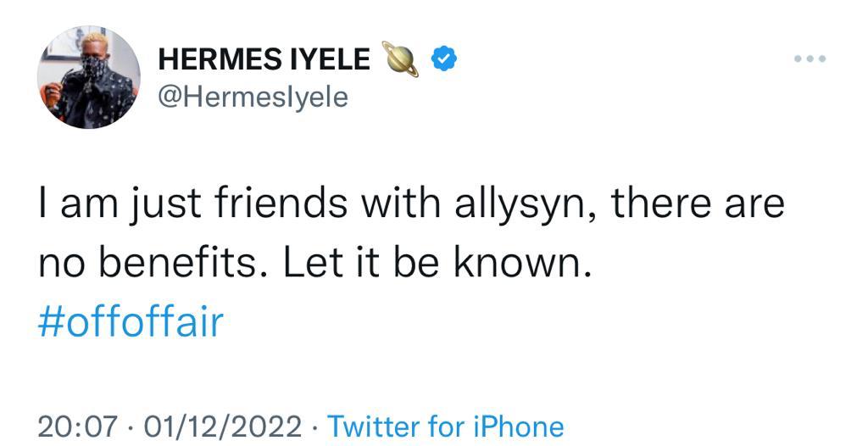The width and height of the screenshot is (868, 446).
Task: Open the #offoffair hashtag
Action: (131, 323)
